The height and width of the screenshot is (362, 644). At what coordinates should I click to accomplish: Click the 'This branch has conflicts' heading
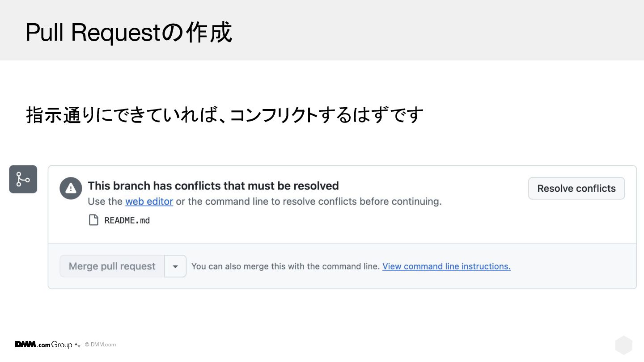(213, 185)
